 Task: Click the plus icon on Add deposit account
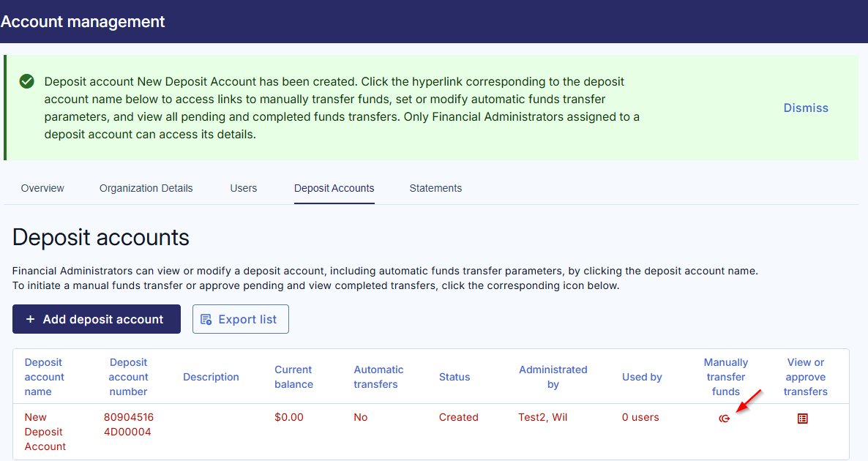tap(30, 319)
